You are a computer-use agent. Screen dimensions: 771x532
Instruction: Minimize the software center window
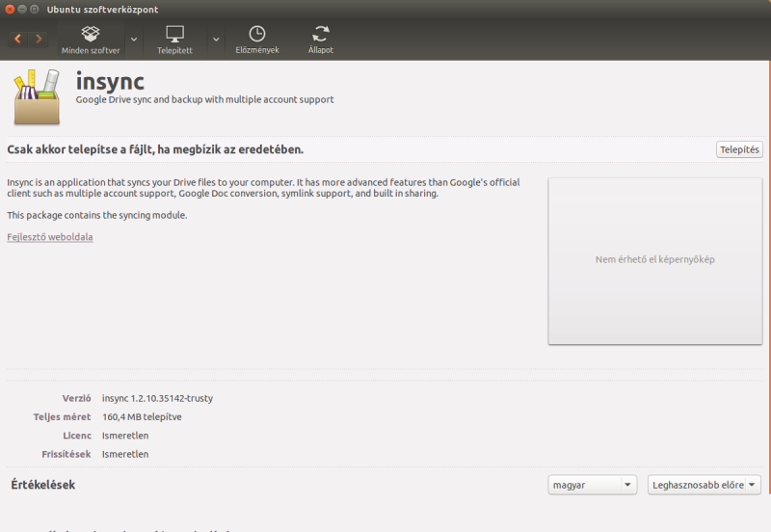22,10
